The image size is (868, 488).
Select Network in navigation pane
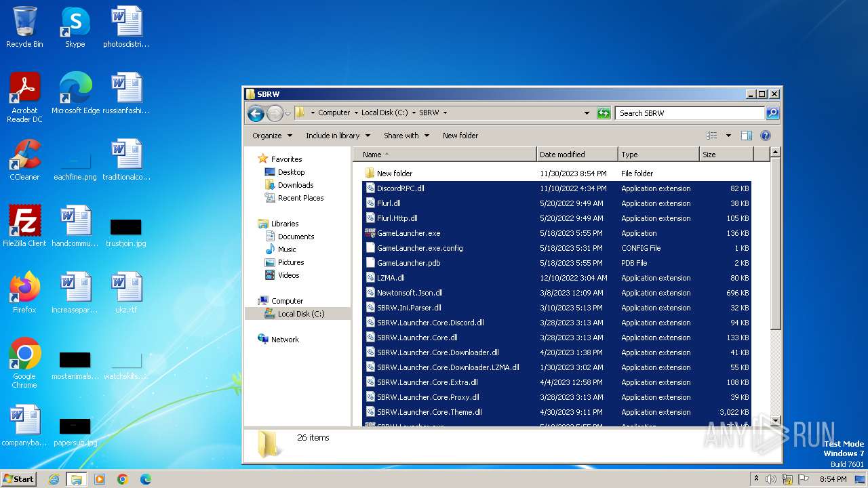coord(285,340)
